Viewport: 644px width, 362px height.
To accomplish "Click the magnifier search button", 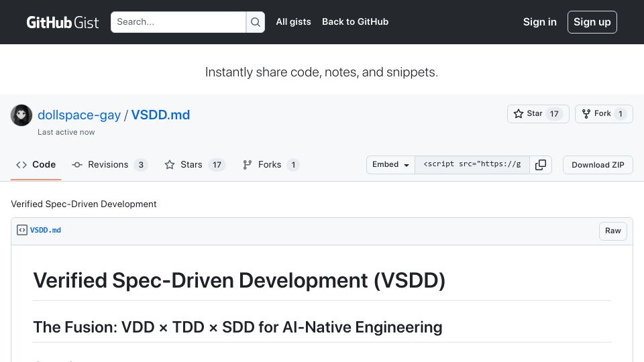I will pyautogui.click(x=256, y=22).
